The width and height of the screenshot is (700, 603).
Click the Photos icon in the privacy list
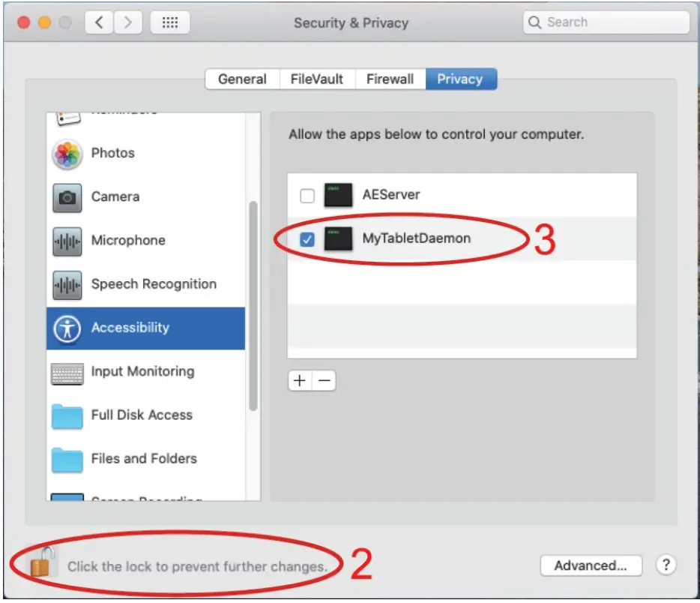tap(67, 154)
